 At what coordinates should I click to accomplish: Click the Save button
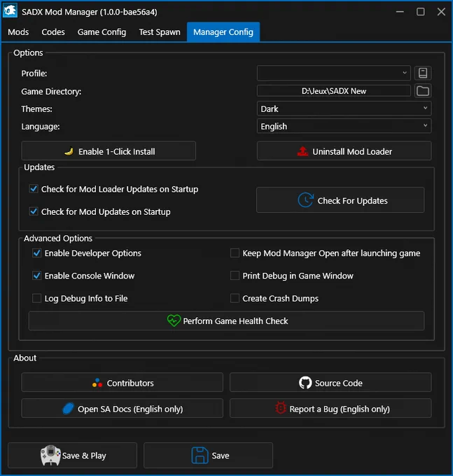[208, 456]
